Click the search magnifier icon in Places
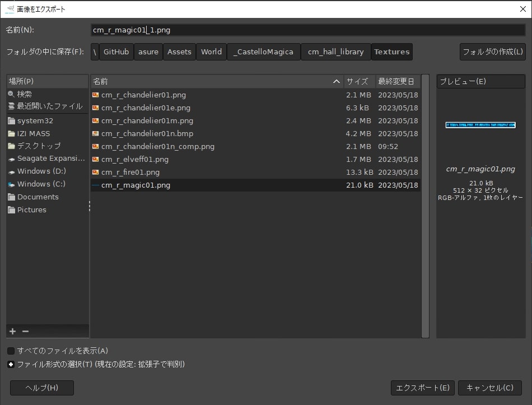The height and width of the screenshot is (405, 532). pos(11,94)
